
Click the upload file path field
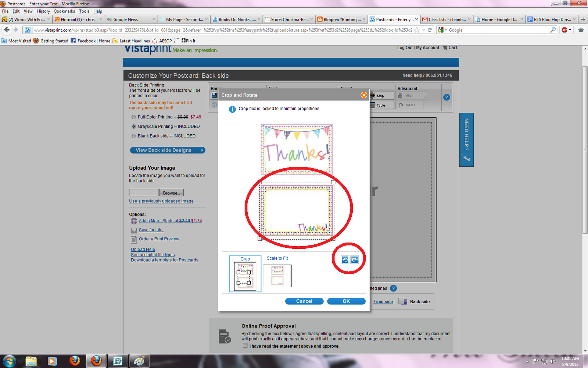pyautogui.click(x=144, y=193)
